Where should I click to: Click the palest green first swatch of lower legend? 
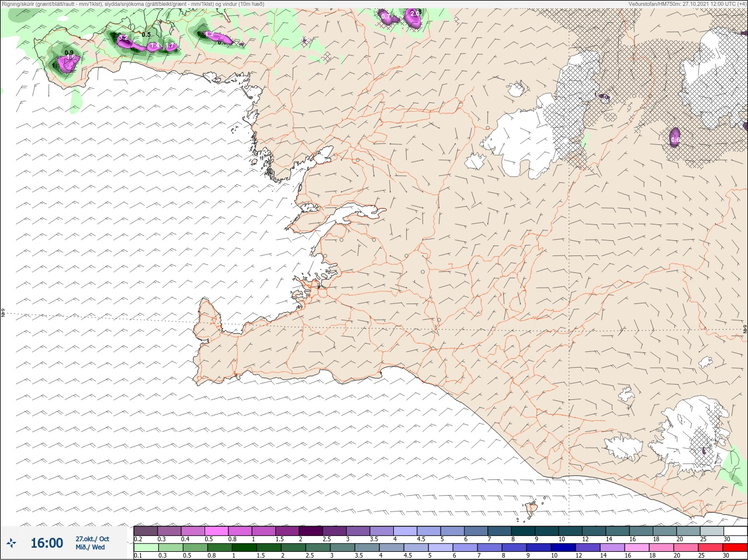click(x=146, y=548)
